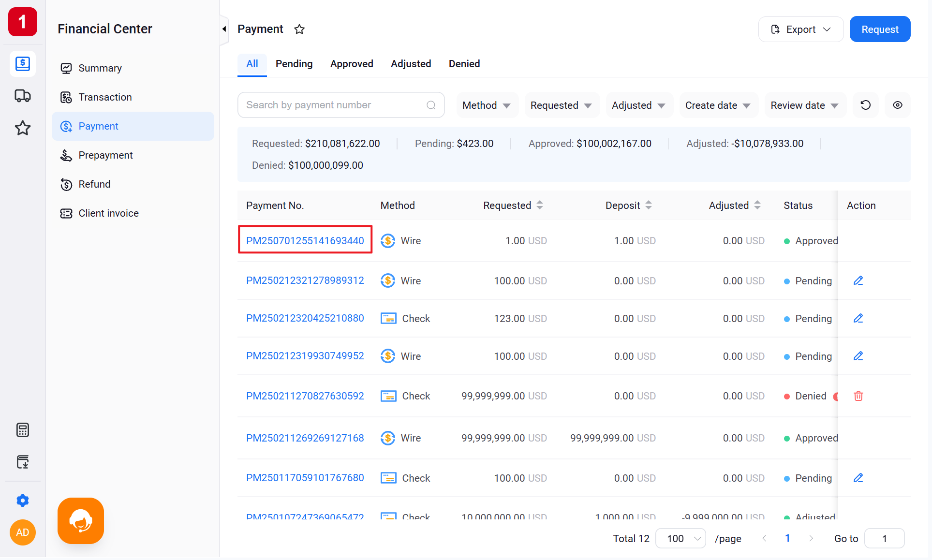
Task: Switch to the Adjusted tab
Action: pyautogui.click(x=411, y=64)
